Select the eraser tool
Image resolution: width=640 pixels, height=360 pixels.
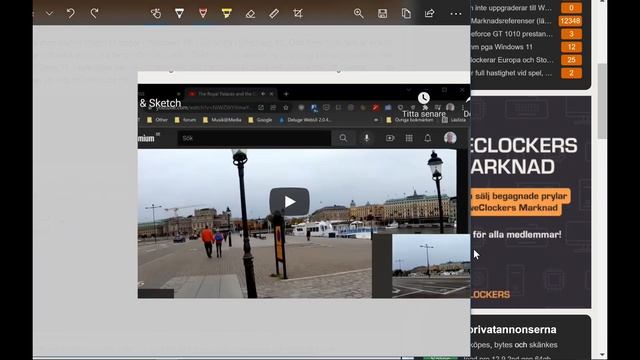250,13
